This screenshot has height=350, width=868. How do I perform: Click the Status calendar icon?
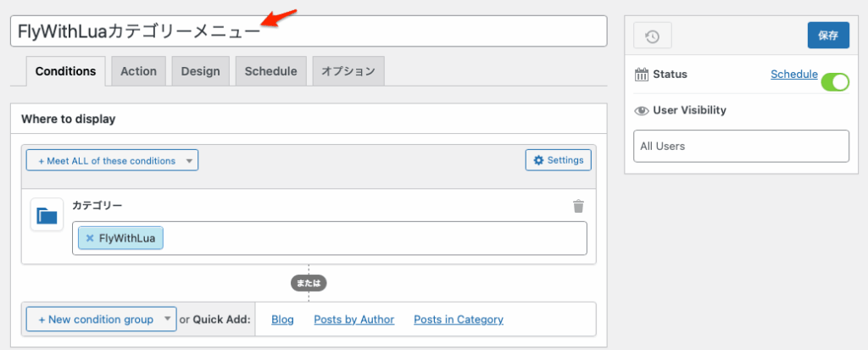[641, 75]
